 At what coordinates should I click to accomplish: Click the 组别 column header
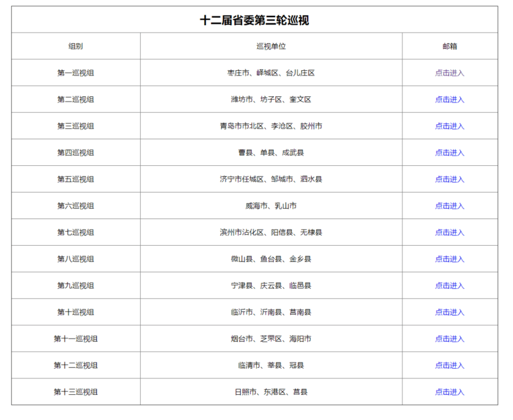tap(76, 46)
